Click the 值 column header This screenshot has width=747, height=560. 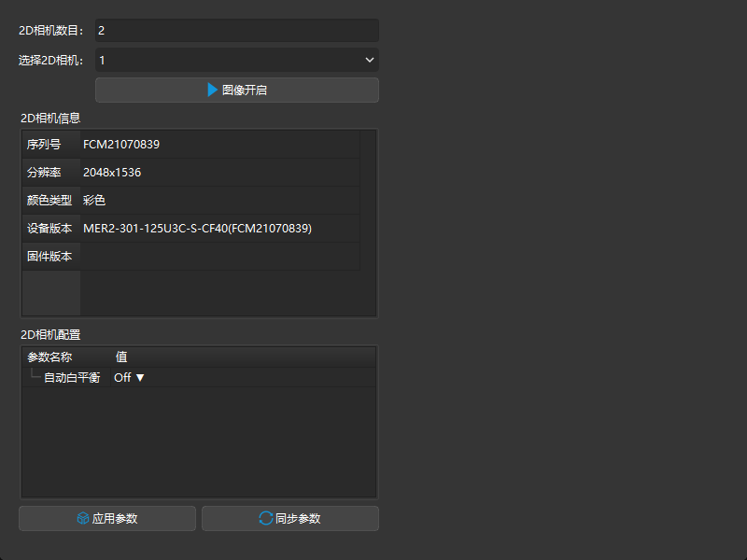click(243, 357)
